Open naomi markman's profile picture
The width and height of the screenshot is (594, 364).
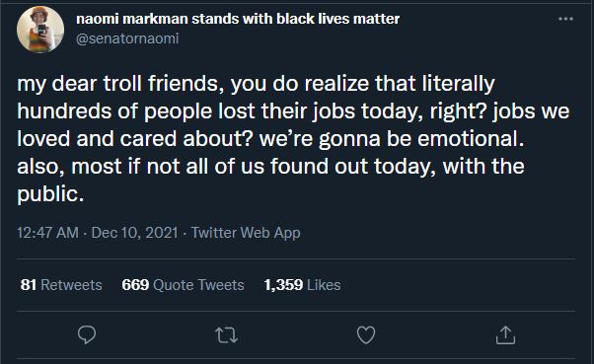pos(40,30)
